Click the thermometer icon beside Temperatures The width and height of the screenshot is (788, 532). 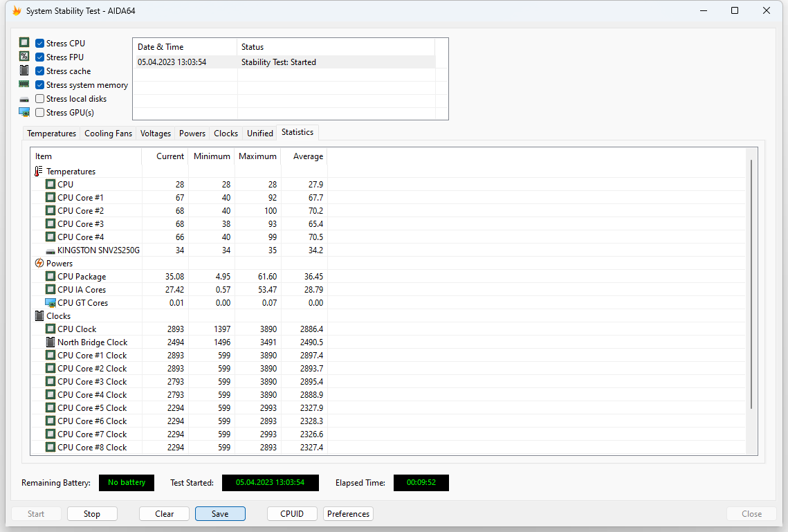[x=37, y=170]
